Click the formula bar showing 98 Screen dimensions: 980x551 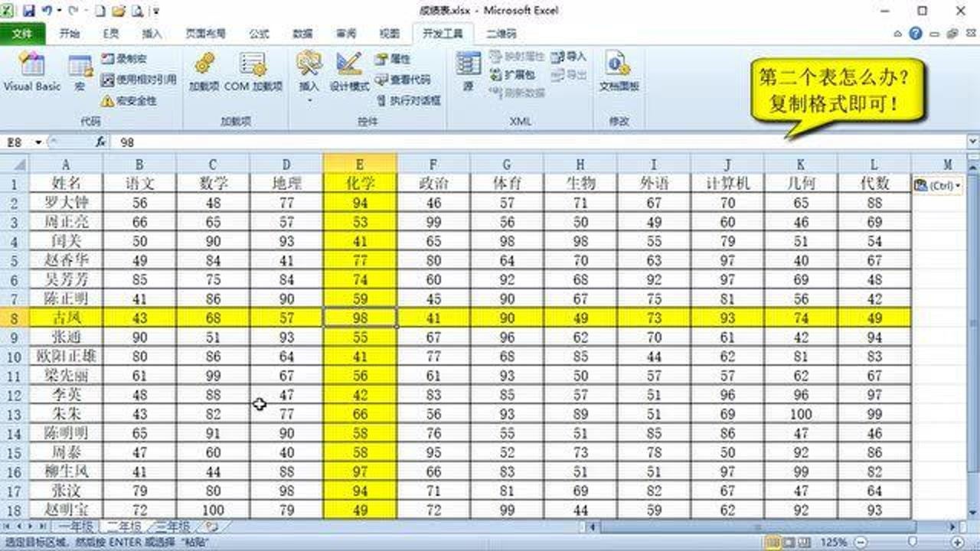pyautogui.click(x=540, y=142)
